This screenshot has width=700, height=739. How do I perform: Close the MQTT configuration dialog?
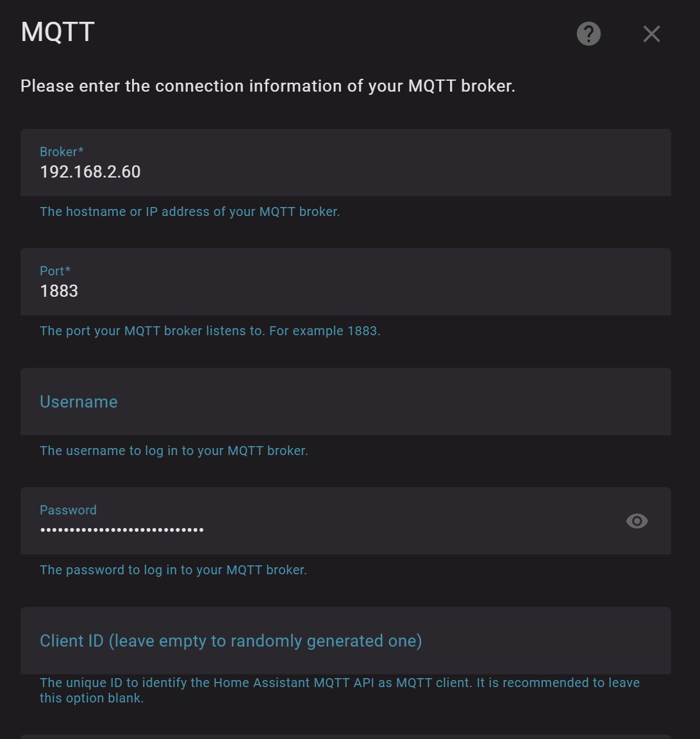click(651, 34)
